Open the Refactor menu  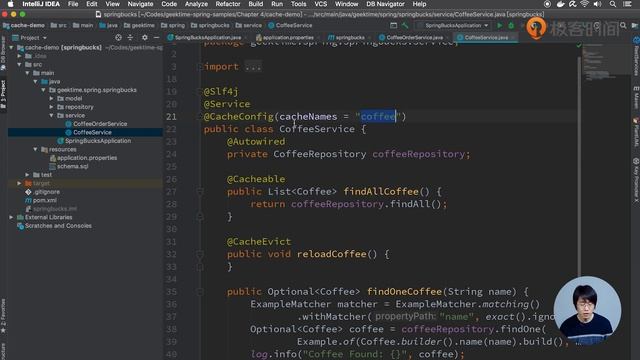click(x=228, y=4)
